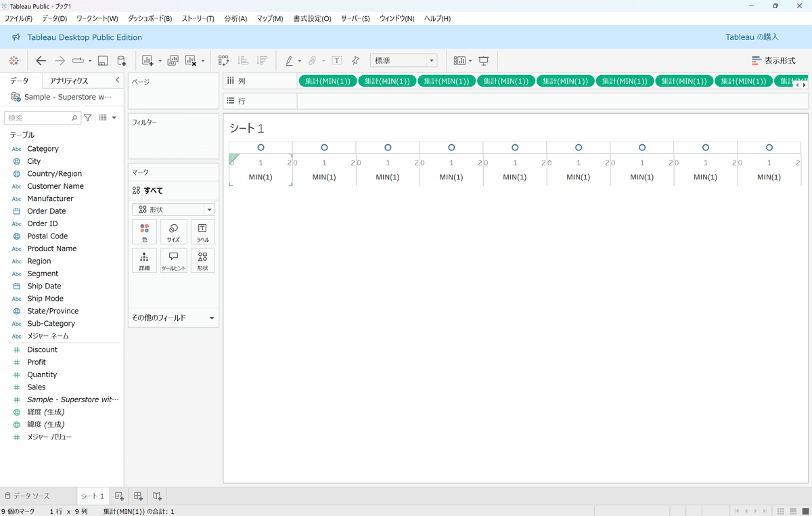Open the ワークシート(W) menu
The image size is (812, 516).
(97, 18)
